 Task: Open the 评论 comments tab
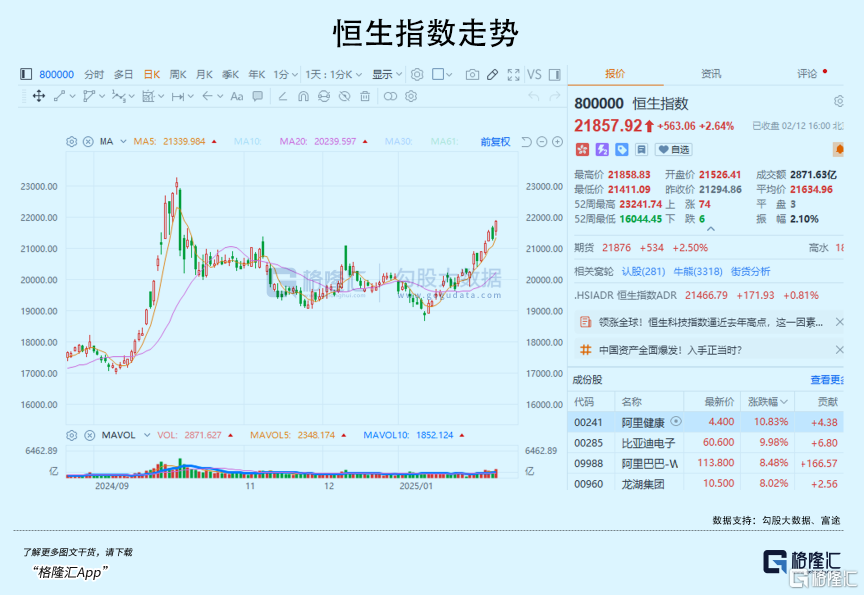tap(807, 74)
